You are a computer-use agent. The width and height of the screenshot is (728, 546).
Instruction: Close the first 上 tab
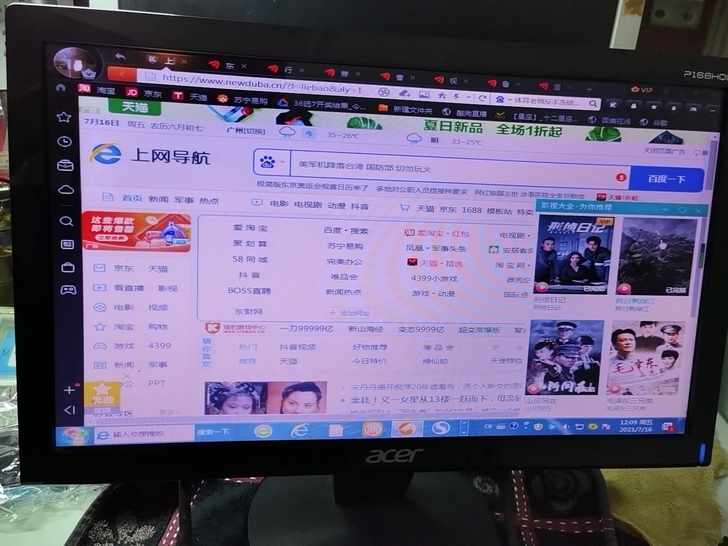pos(184,61)
